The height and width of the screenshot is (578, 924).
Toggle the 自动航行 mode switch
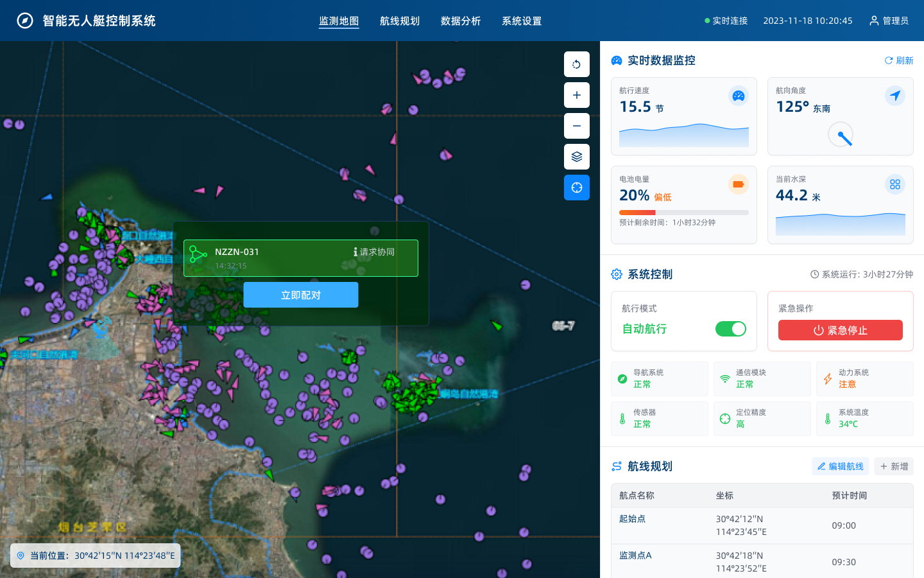tap(730, 329)
